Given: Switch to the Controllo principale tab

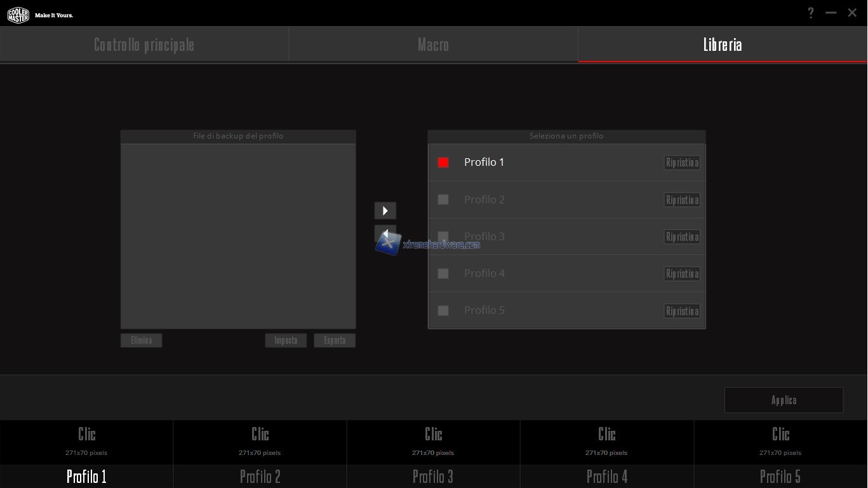Looking at the screenshot, I should 144,44.
